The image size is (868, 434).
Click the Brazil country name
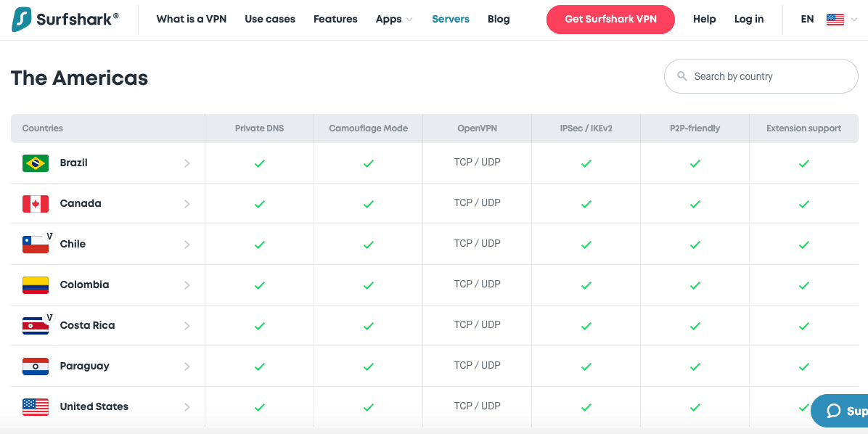click(x=73, y=163)
